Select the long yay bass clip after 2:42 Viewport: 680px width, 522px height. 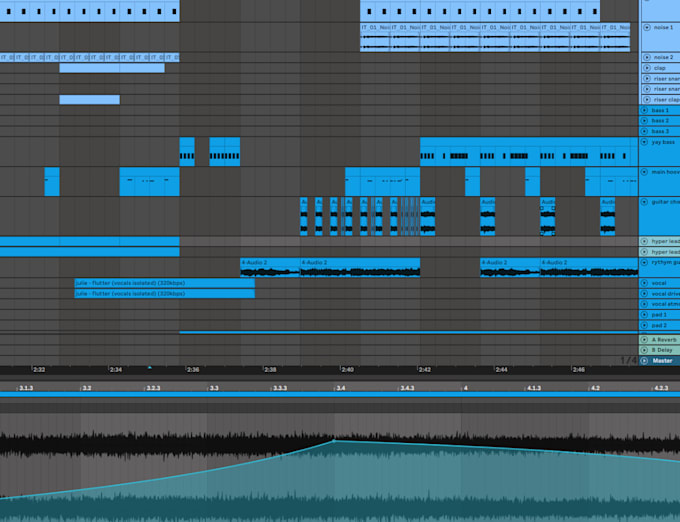coord(529,152)
